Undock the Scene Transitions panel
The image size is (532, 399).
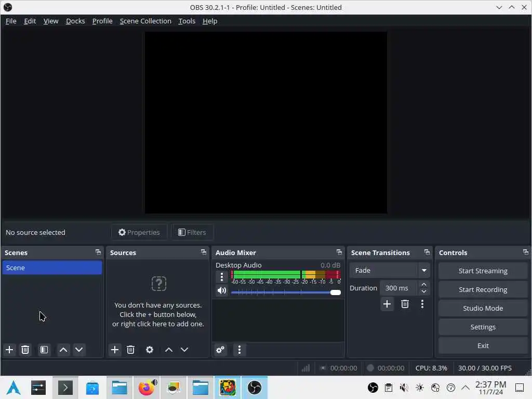pyautogui.click(x=427, y=252)
